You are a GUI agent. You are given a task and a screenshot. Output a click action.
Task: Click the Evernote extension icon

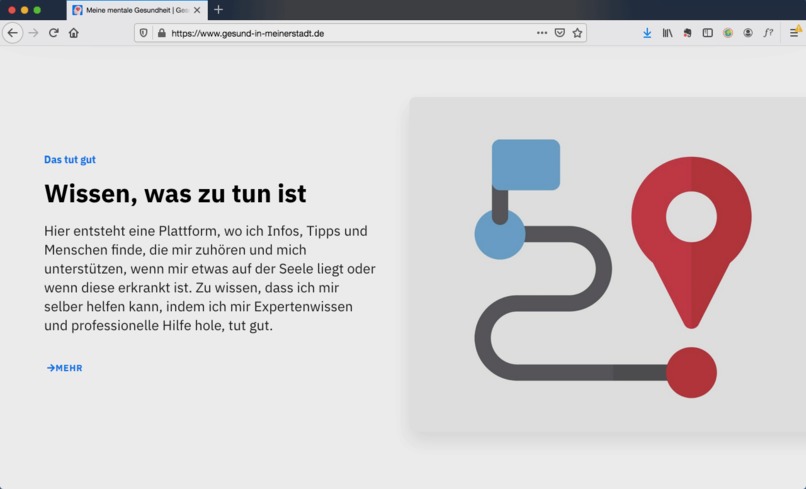[687, 33]
